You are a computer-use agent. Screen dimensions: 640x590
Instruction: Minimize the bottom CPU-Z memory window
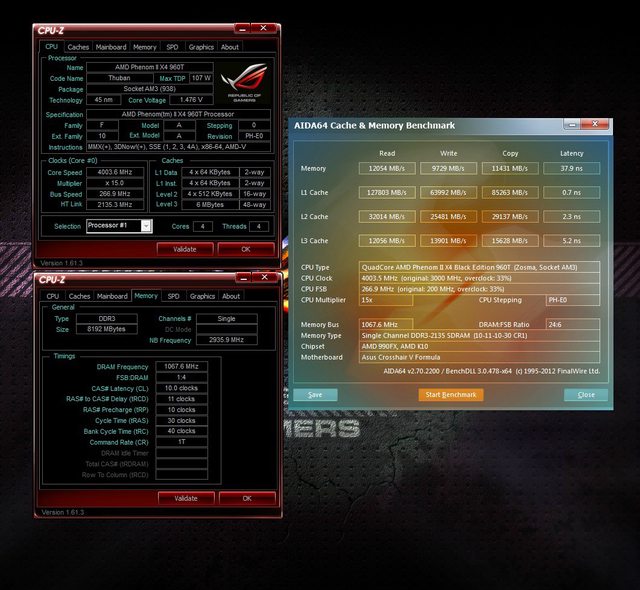pos(243,278)
